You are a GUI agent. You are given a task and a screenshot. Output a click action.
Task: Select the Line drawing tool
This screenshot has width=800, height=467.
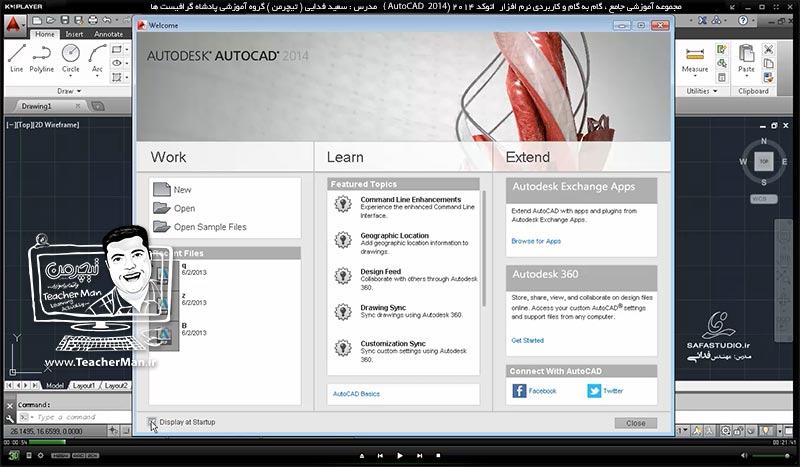[16, 58]
